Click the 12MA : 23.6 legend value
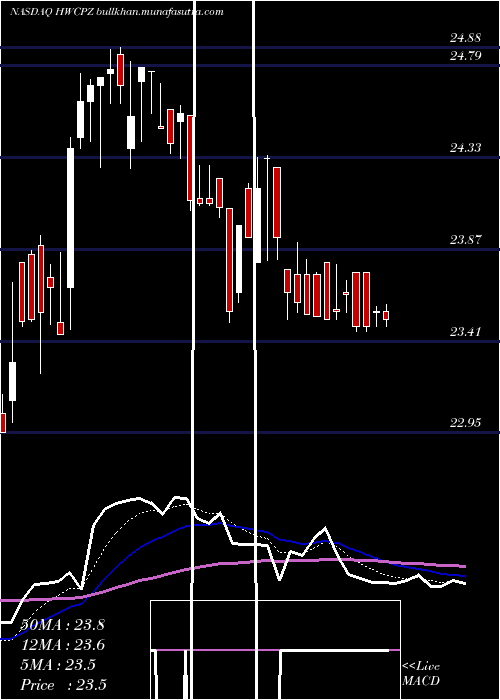 (x=62, y=645)
